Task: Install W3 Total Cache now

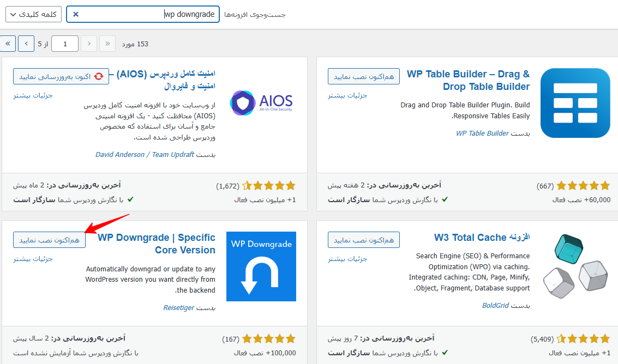Action: [364, 240]
